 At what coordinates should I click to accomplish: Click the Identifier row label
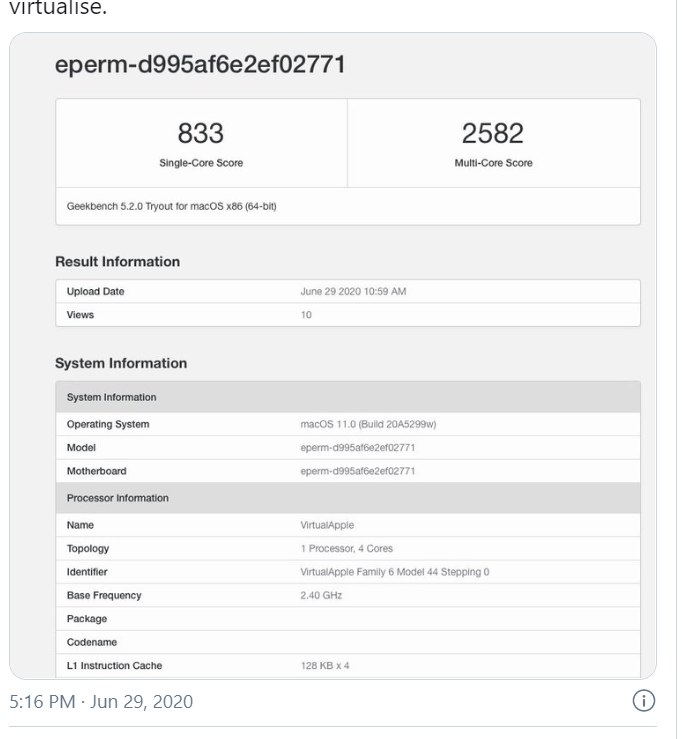coord(87,572)
